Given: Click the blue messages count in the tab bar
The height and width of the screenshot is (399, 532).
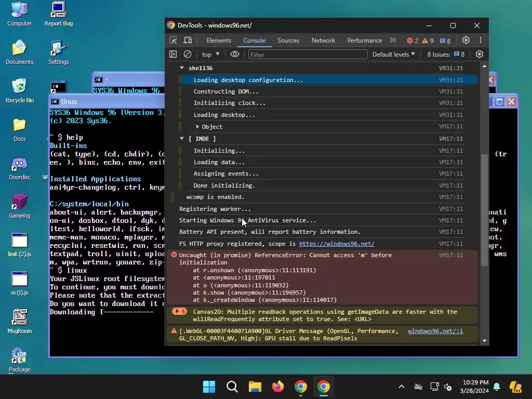Looking at the screenshot, I should pyautogui.click(x=445, y=41).
